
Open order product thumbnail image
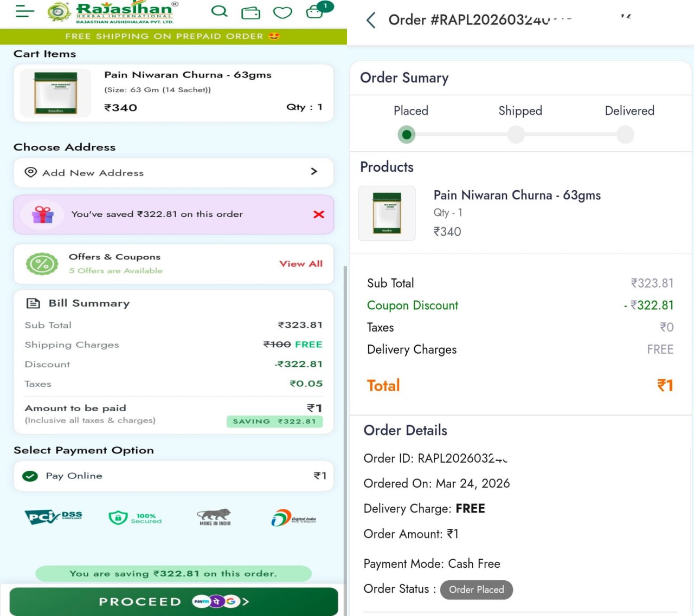(x=387, y=213)
